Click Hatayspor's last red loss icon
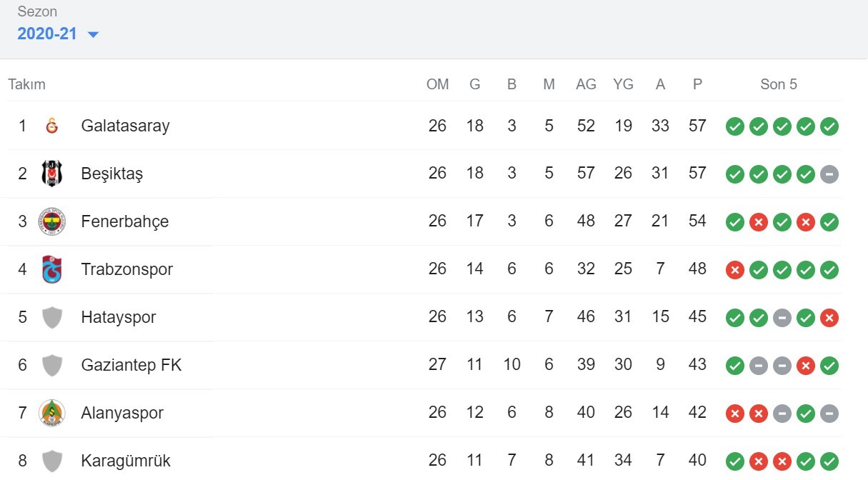Screen dimensions: 868x480 pos(829,318)
